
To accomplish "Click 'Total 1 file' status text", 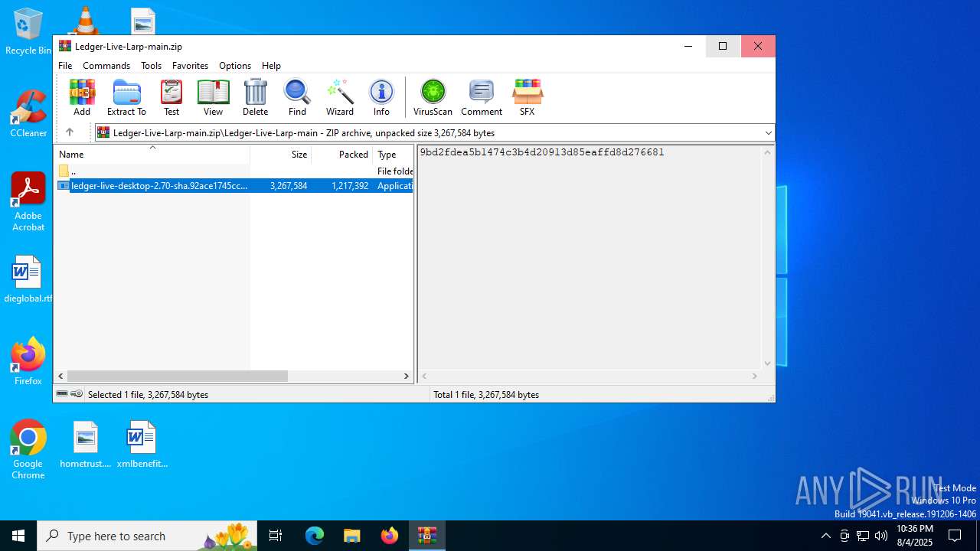I will tap(486, 395).
